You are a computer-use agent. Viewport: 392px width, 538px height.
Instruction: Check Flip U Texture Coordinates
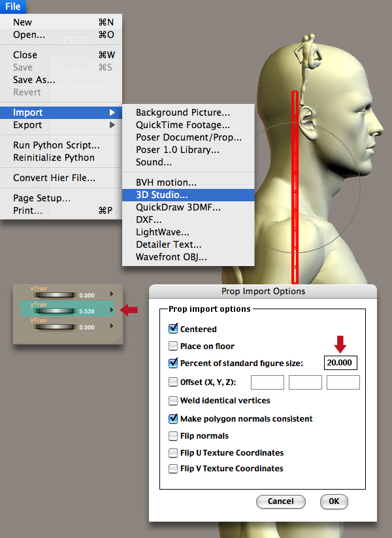(173, 452)
